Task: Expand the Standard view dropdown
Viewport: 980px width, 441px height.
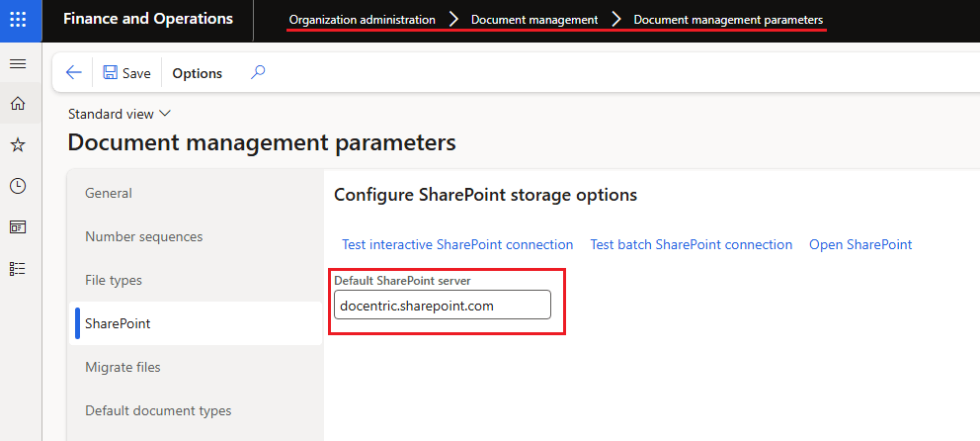Action: [x=120, y=114]
